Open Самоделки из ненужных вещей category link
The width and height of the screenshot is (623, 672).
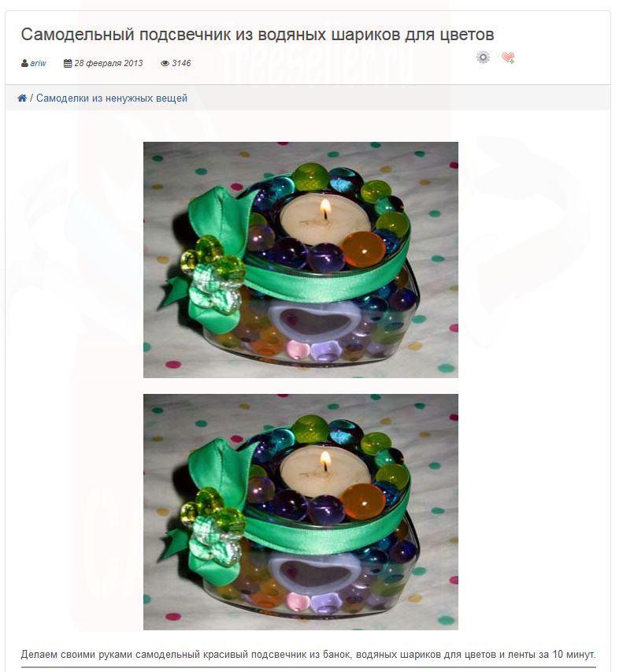pos(112,98)
